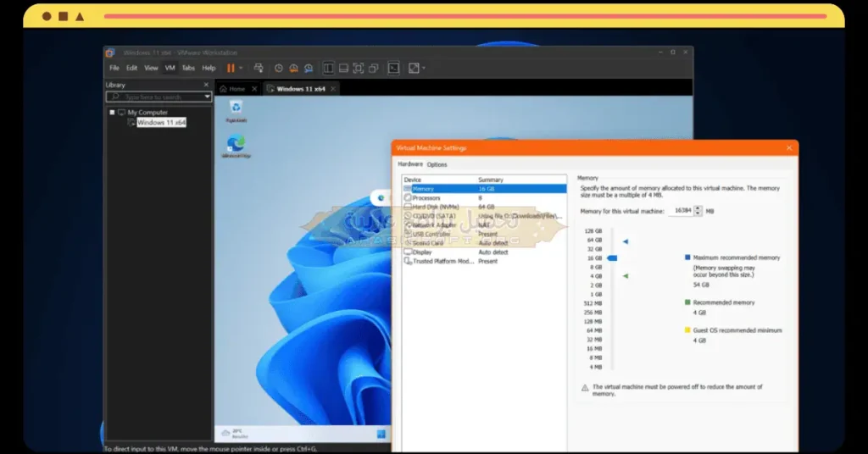Select the USB Controller device row
Screen dimensions: 868x454
point(485,234)
